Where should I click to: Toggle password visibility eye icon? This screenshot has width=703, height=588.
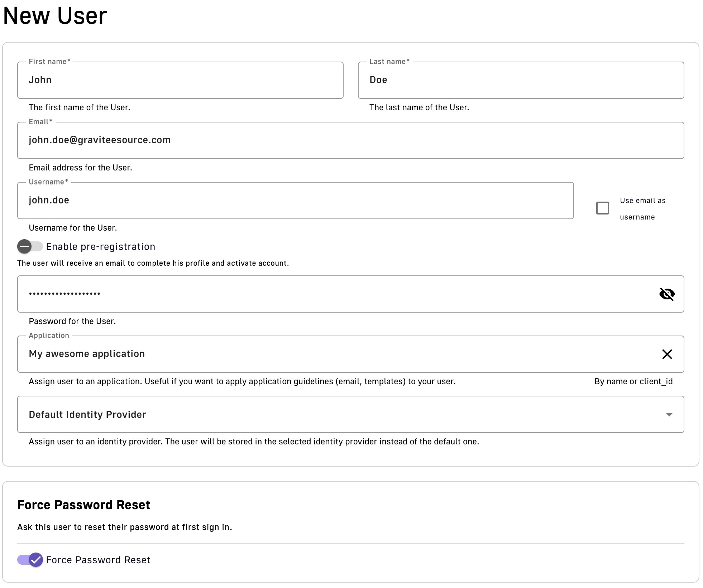tap(667, 294)
